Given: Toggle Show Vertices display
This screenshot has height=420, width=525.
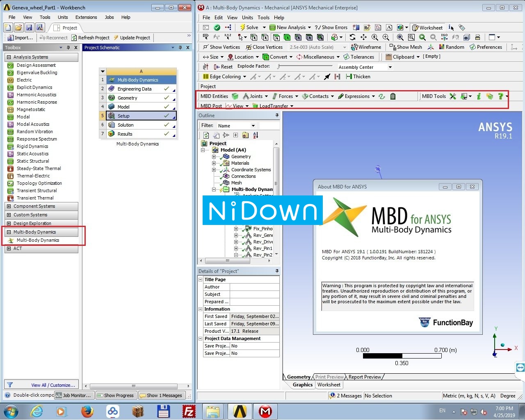Looking at the screenshot, I should [221, 47].
